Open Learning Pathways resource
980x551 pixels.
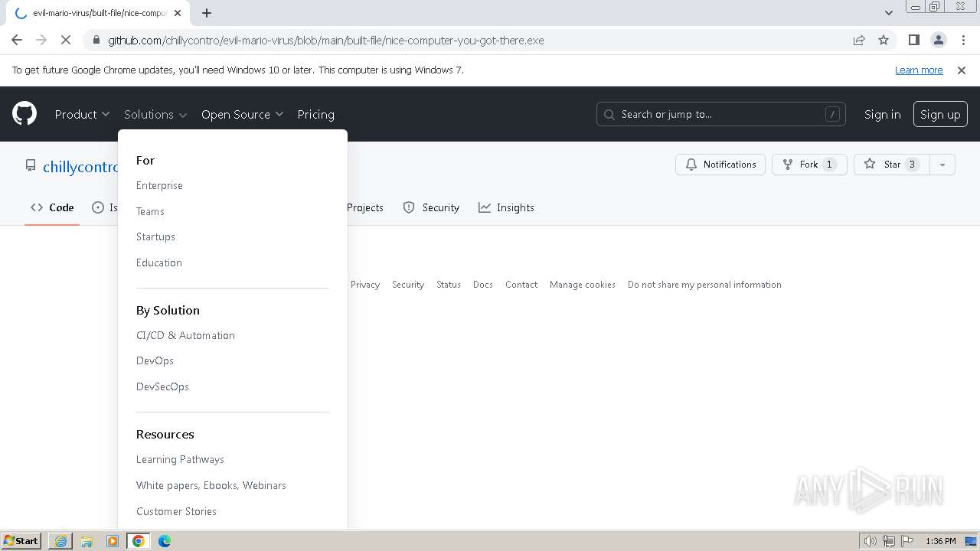point(180,459)
